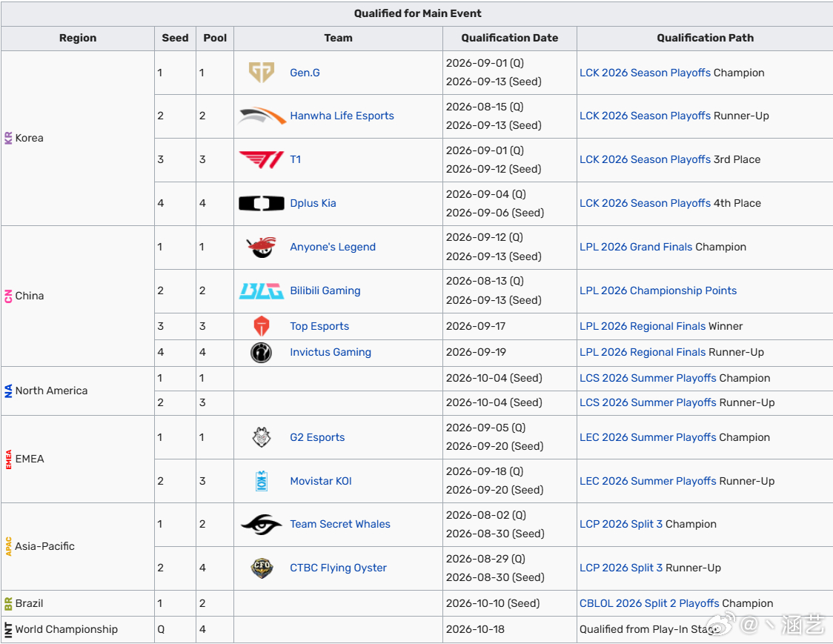The width and height of the screenshot is (833, 644).
Task: Open LCK 2026 Season Playoffs Champion link
Action: (645, 73)
